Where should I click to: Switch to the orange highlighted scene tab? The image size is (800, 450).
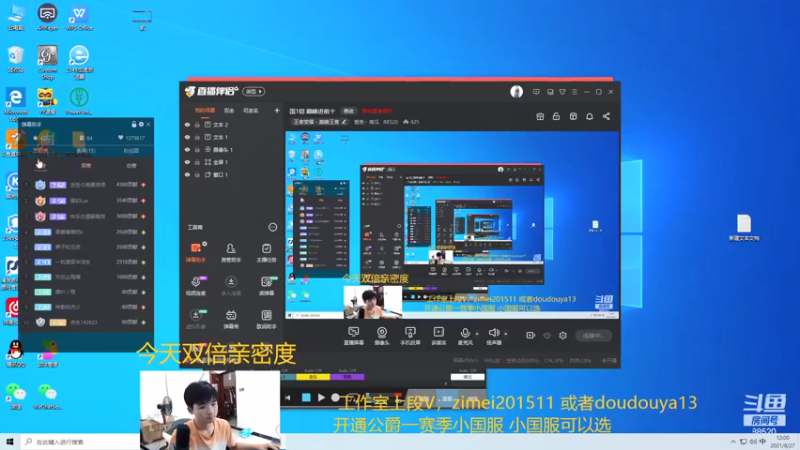click(205, 110)
